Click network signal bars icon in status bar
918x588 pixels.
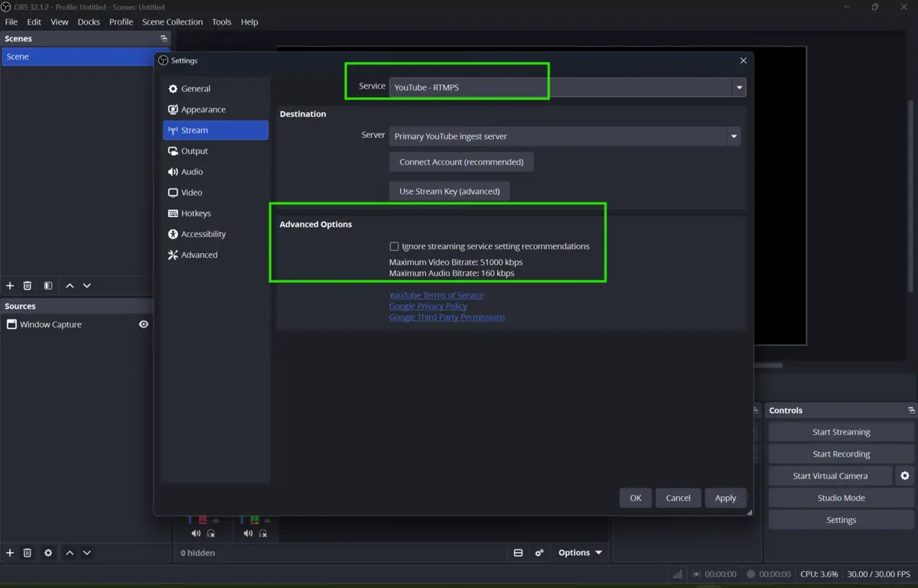pyautogui.click(x=678, y=573)
